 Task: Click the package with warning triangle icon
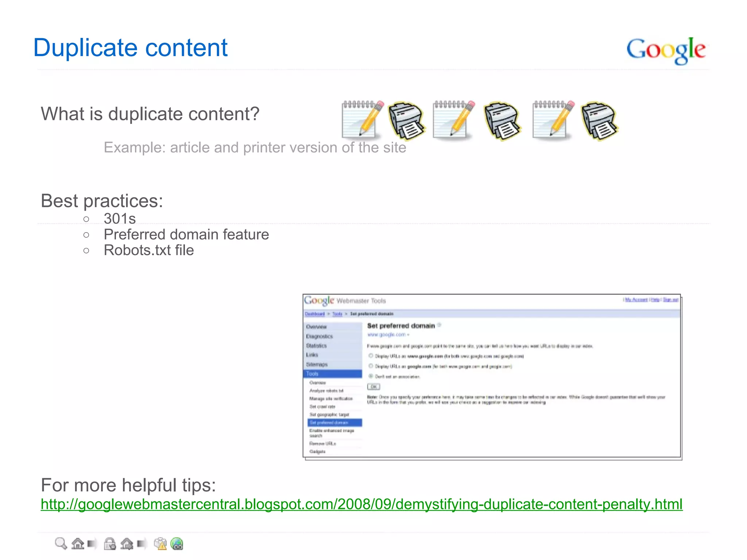point(160,544)
